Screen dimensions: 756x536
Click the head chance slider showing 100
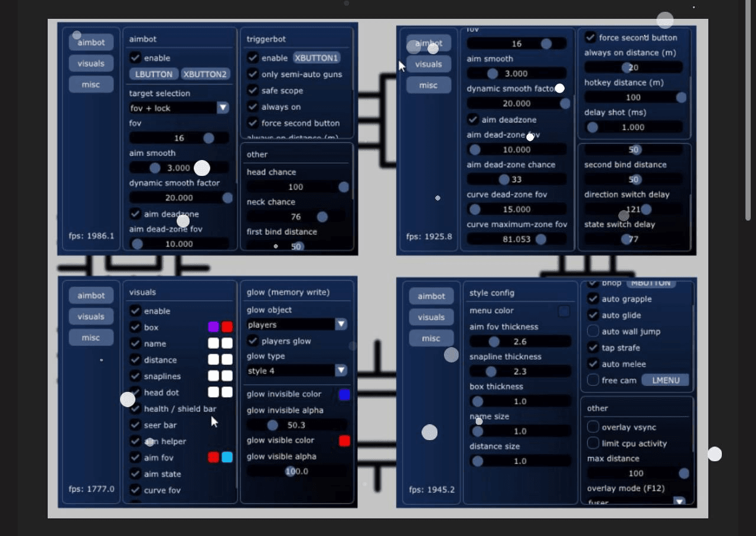click(297, 187)
